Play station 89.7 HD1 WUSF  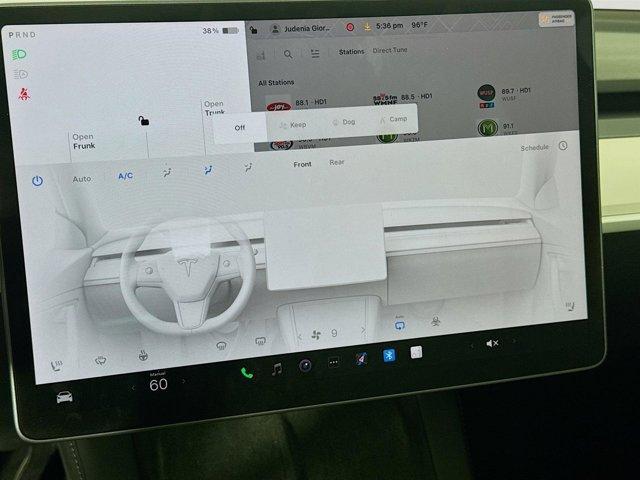pyautogui.click(x=504, y=96)
